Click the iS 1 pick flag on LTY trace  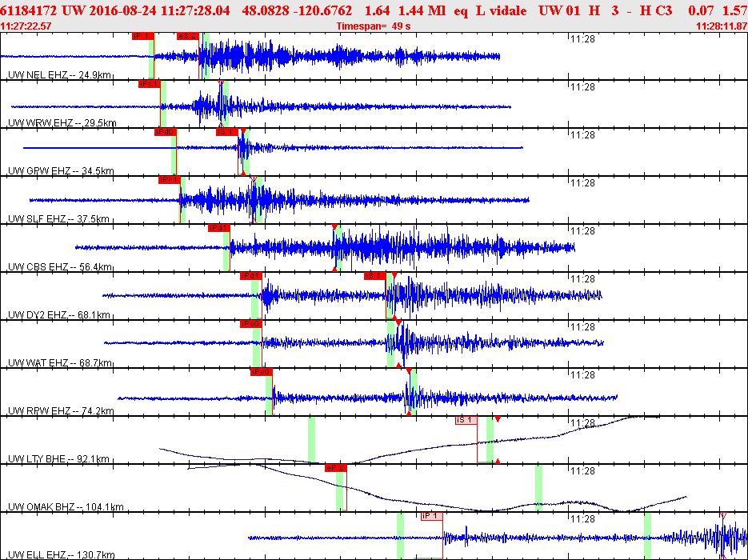click(x=466, y=420)
